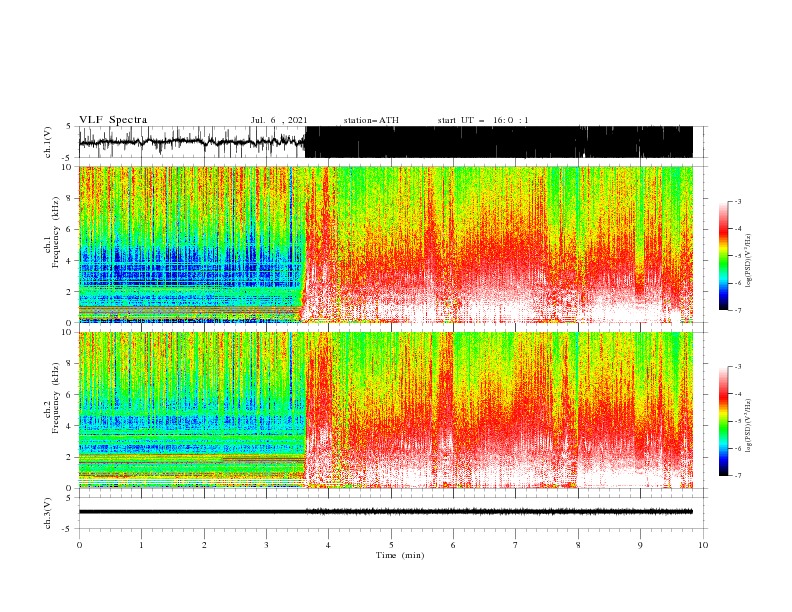Image resolution: width=792 pixels, height=612 pixels.
Task: Click the time axis tick label '3'
Action: tap(267, 545)
